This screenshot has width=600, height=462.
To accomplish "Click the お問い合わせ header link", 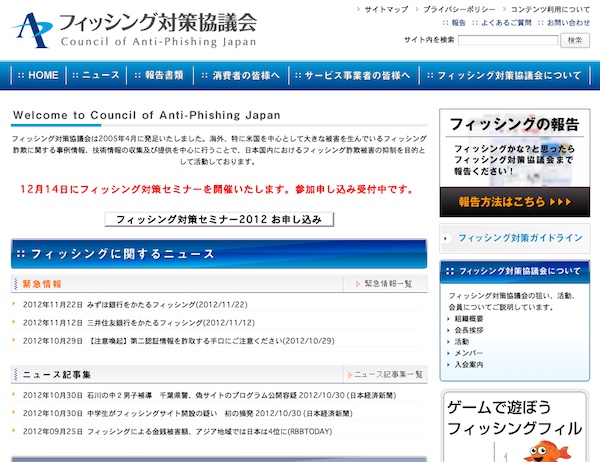I will 568,21.
